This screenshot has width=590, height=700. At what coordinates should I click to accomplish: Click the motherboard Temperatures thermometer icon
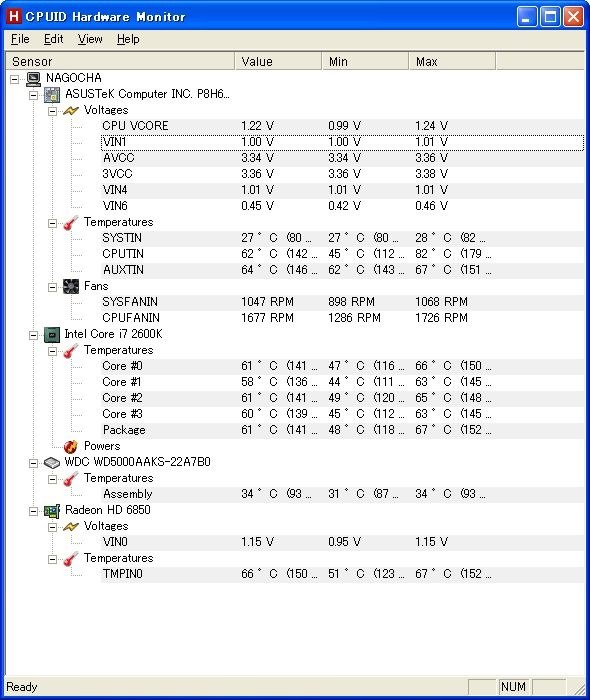(x=71, y=223)
